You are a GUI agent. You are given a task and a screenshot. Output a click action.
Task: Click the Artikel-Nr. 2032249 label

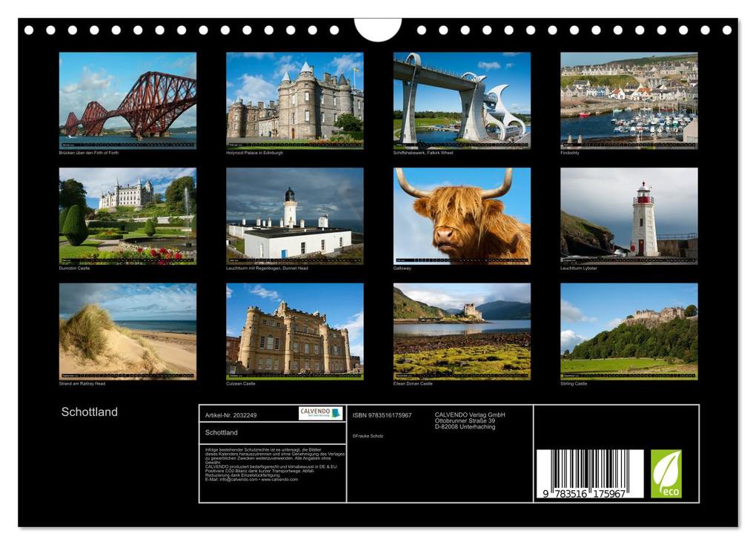[x=231, y=415]
